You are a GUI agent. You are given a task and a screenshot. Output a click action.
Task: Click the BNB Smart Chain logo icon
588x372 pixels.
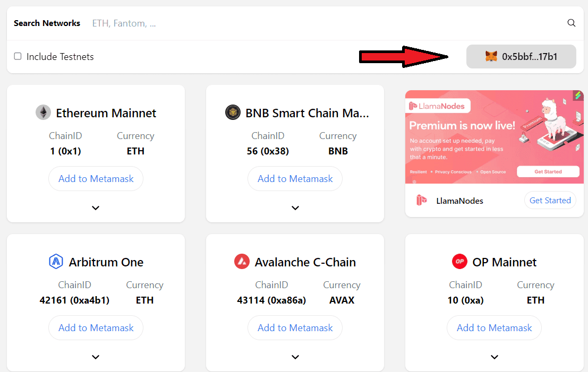(x=233, y=113)
